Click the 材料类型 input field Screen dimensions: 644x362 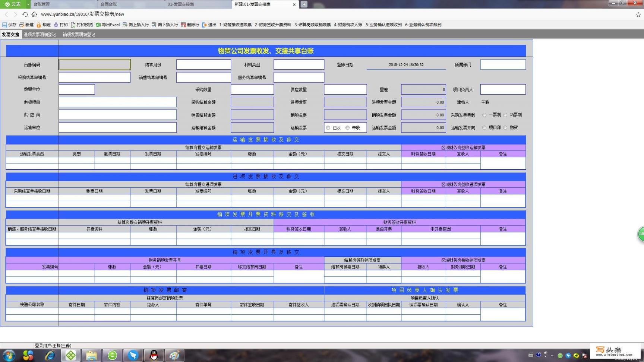coord(299,64)
